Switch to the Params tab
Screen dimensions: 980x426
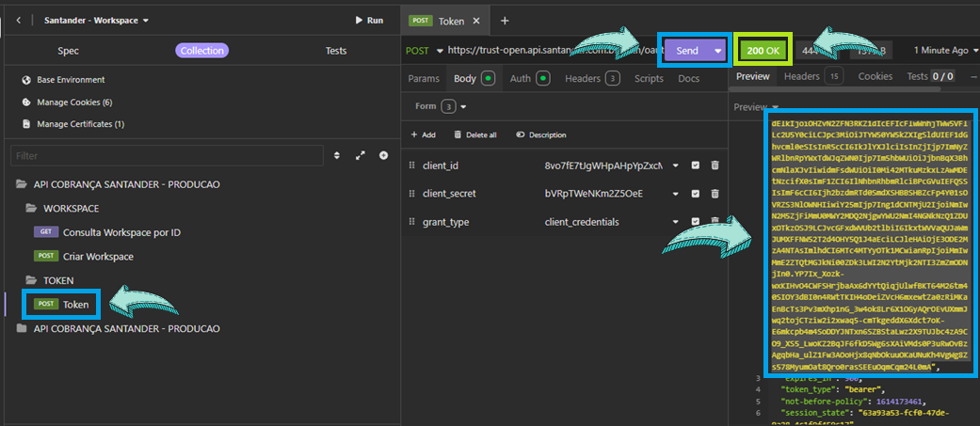(423, 79)
